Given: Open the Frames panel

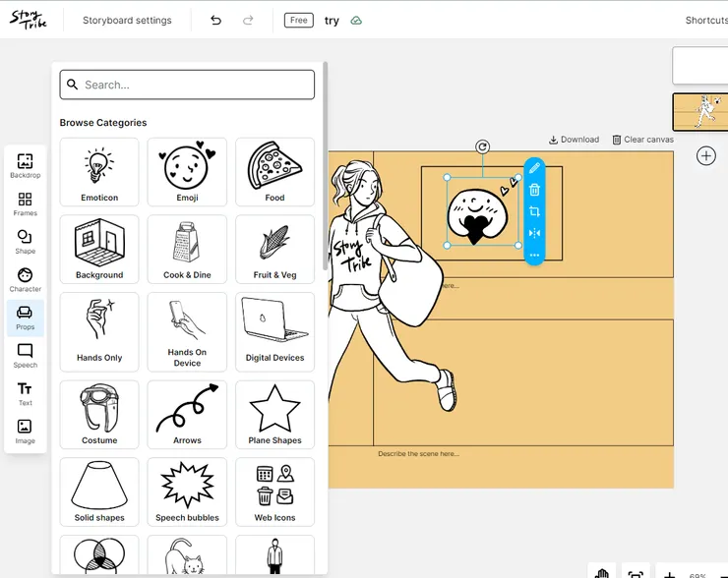Looking at the screenshot, I should [25, 203].
